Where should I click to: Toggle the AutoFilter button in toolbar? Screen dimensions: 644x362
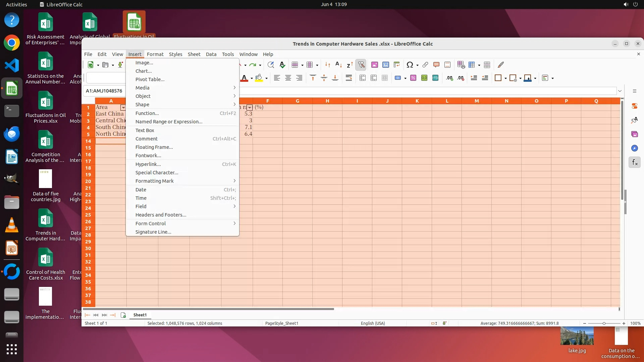point(361,65)
